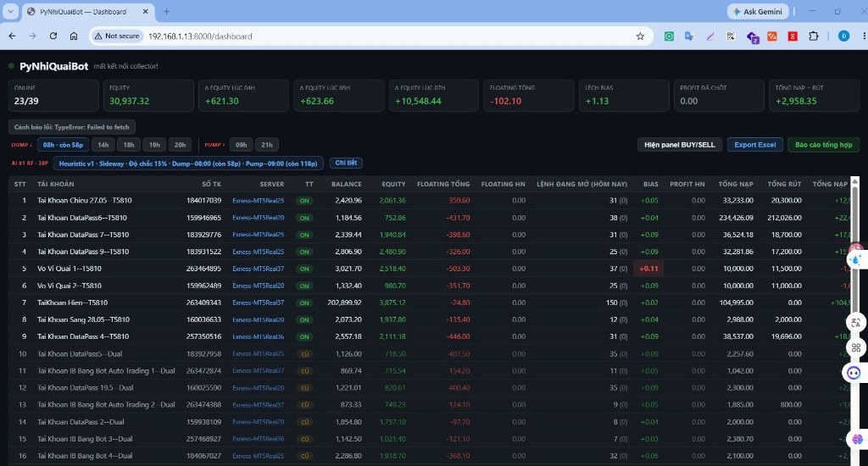Click the floating round face assistant icon

[854, 373]
